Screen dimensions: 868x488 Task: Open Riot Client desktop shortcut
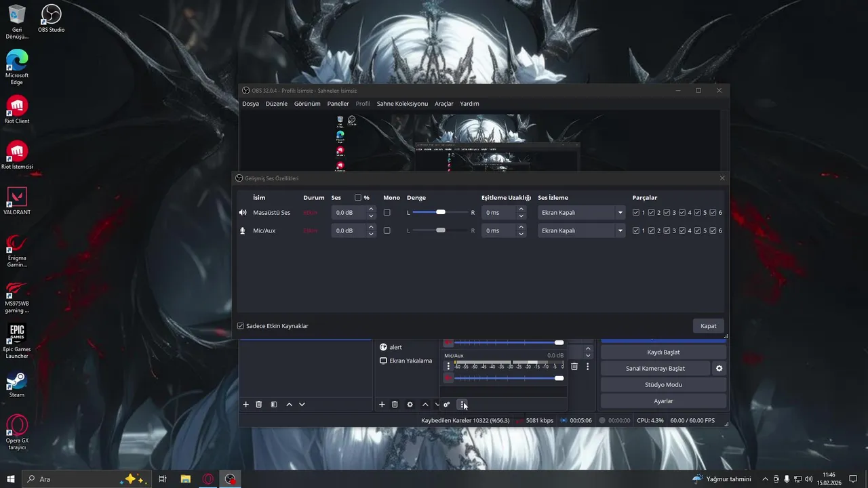point(17,110)
